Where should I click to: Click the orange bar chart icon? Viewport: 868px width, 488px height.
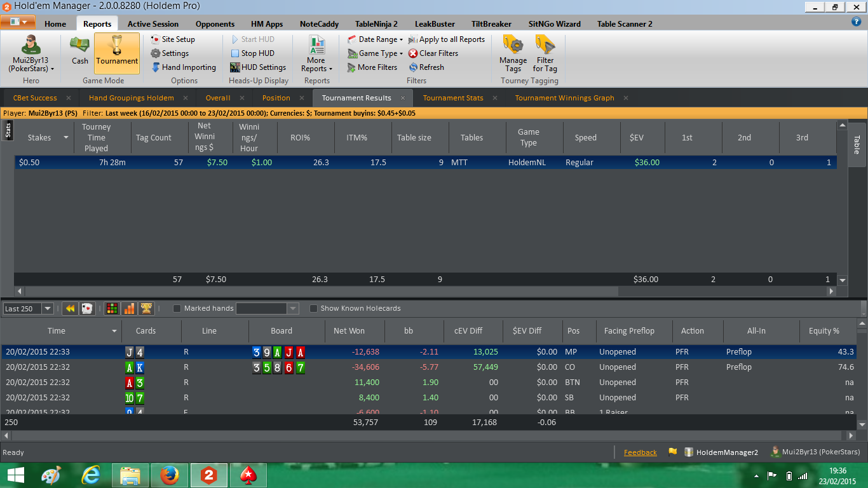click(129, 308)
